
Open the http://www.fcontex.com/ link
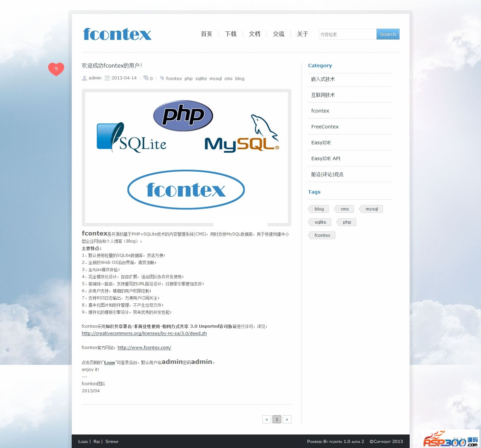pos(144,348)
